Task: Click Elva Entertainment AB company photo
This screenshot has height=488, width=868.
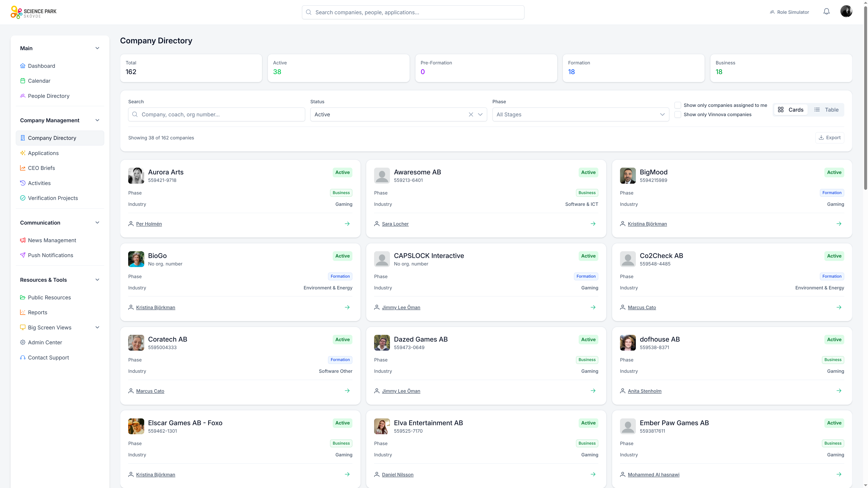Action: (x=382, y=426)
